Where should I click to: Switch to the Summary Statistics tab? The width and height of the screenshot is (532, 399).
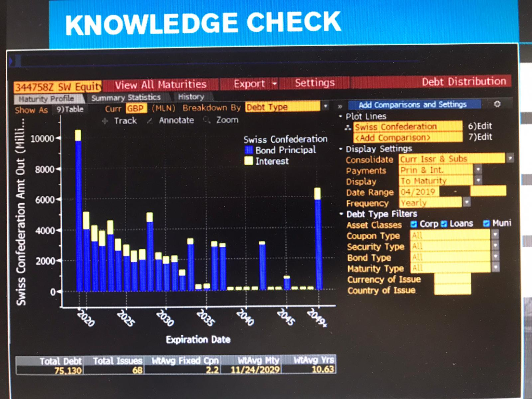tap(126, 98)
